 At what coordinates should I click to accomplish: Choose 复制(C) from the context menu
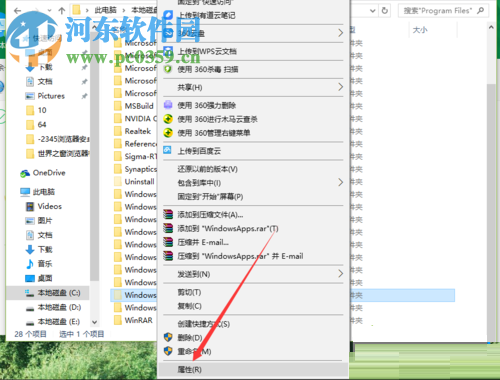click(189, 306)
